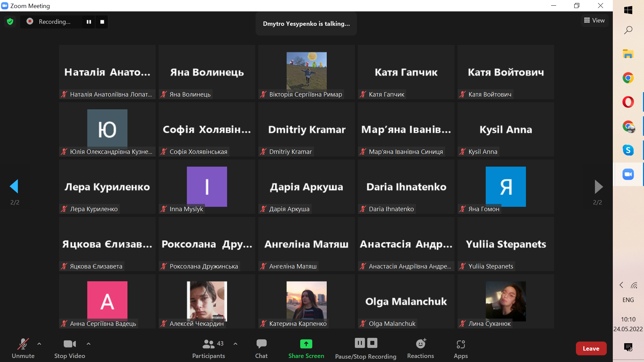The image size is (644, 362).
Task: Expand participants options arrow
Action: tap(235, 344)
